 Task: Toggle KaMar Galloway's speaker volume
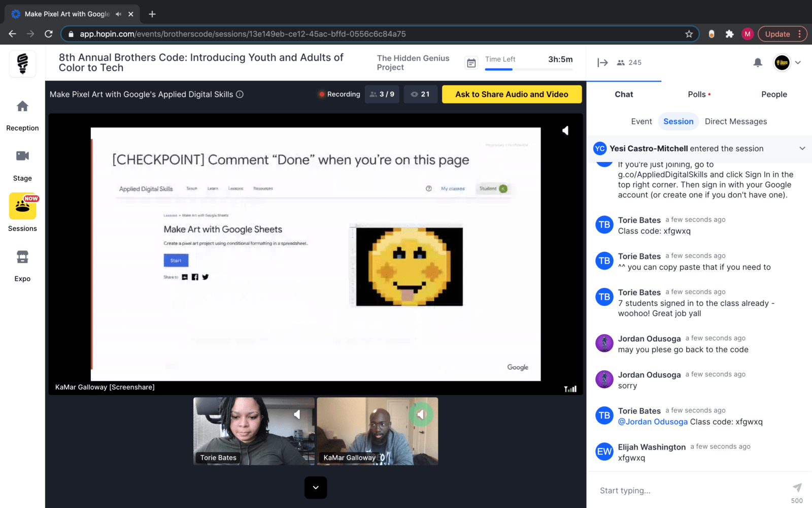[x=421, y=415]
